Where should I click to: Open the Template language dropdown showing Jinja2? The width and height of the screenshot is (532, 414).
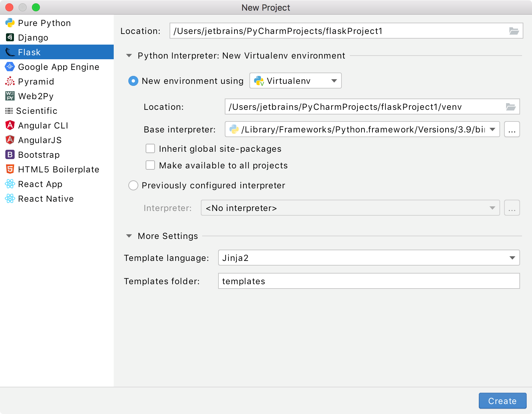[512, 258]
